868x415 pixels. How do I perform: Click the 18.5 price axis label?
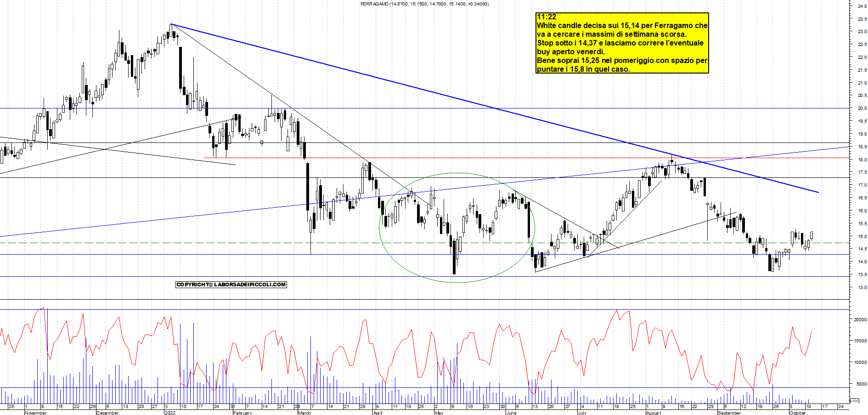(x=862, y=147)
